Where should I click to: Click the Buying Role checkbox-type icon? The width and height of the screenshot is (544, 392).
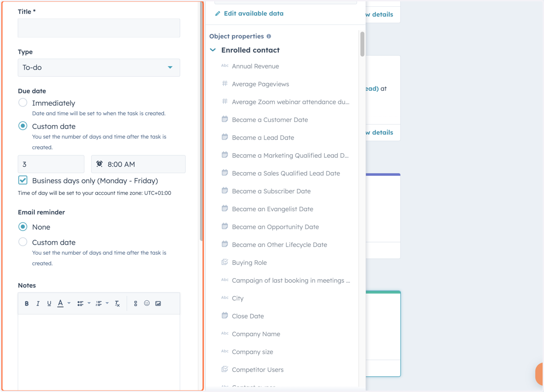(x=225, y=262)
